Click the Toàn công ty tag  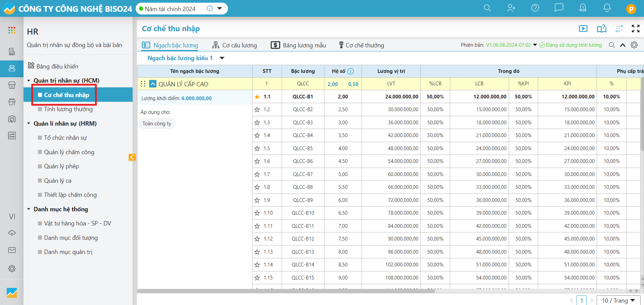tap(157, 124)
